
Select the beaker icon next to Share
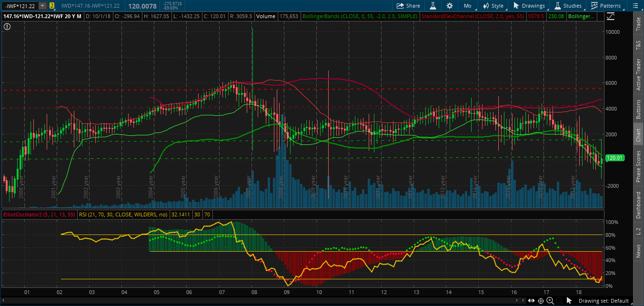432,6
